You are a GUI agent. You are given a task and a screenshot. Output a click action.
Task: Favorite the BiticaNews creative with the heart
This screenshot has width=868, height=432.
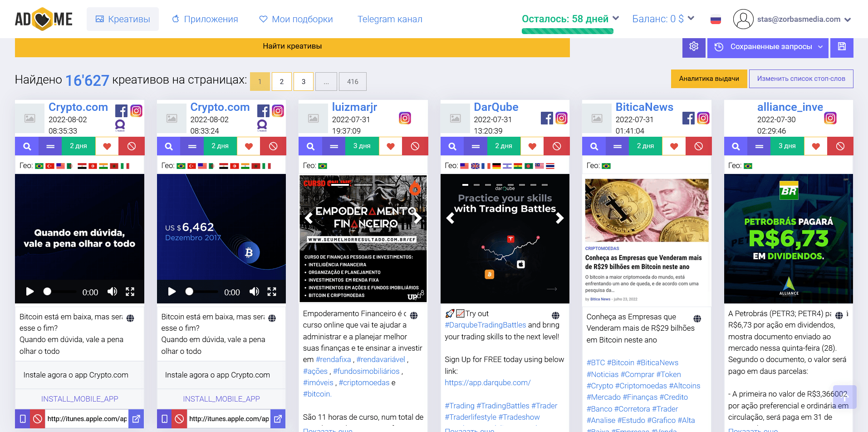pyautogui.click(x=674, y=146)
